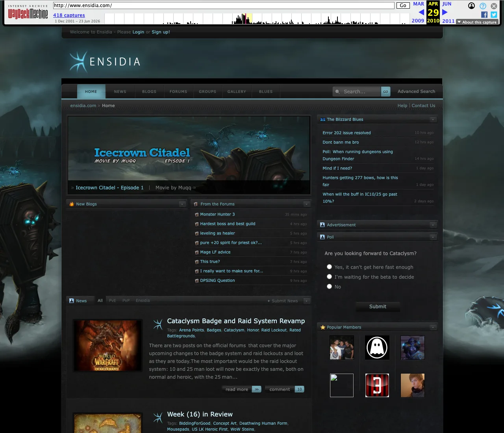
Task: Collapse the New Blogs panel
Action: point(182,204)
